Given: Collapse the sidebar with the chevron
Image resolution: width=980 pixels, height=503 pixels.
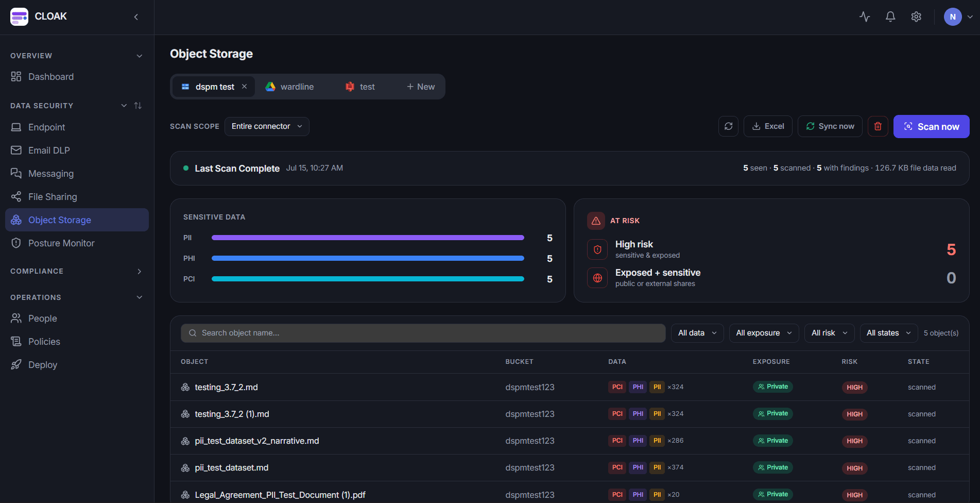Looking at the screenshot, I should (x=136, y=17).
